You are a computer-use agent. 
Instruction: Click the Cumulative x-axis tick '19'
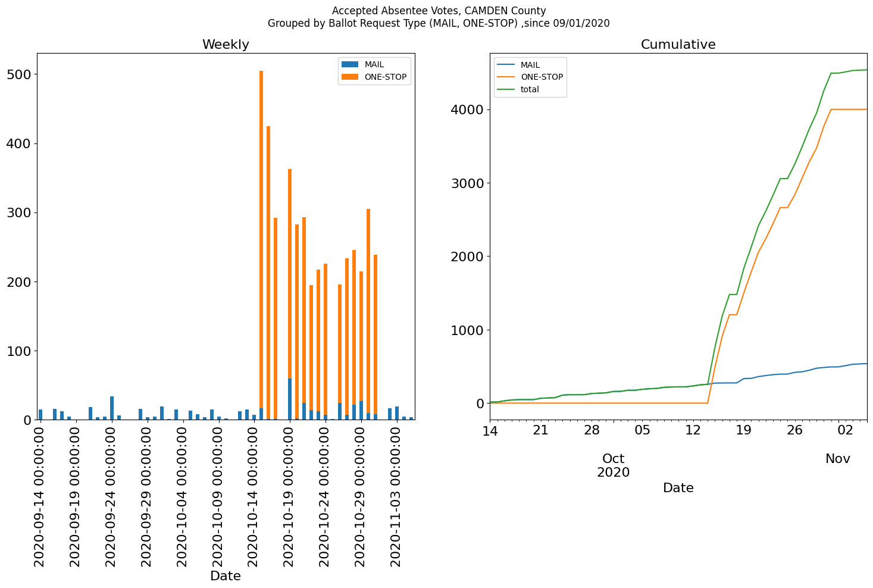coord(743,430)
